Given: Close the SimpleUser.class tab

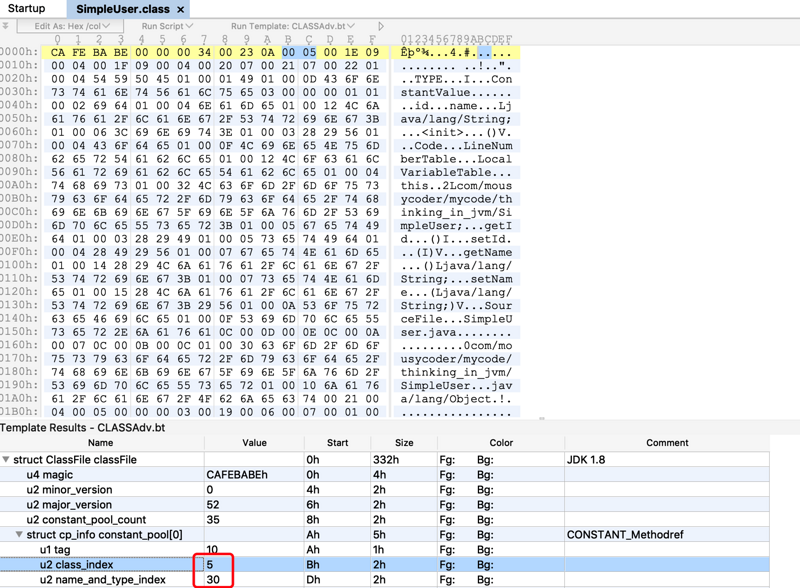Looking at the screenshot, I should [181, 10].
